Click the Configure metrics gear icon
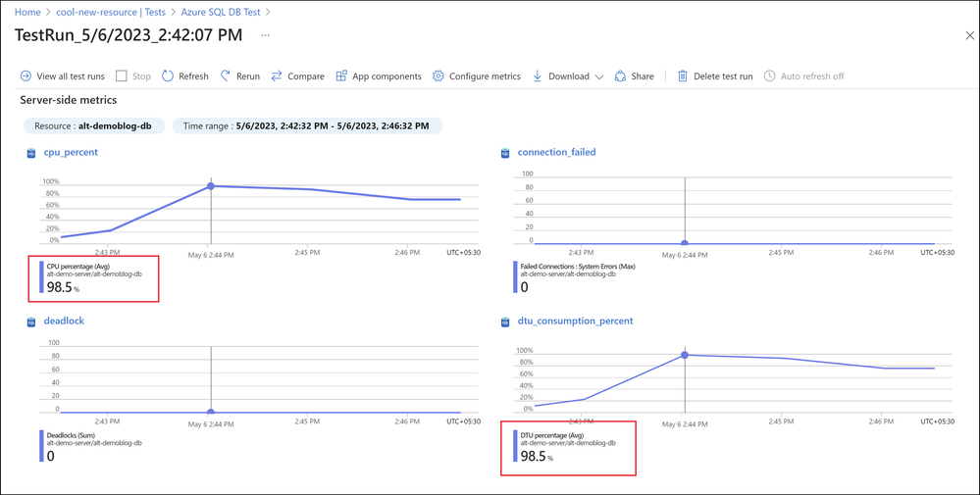Viewport: 980px width, 495px height. click(438, 76)
